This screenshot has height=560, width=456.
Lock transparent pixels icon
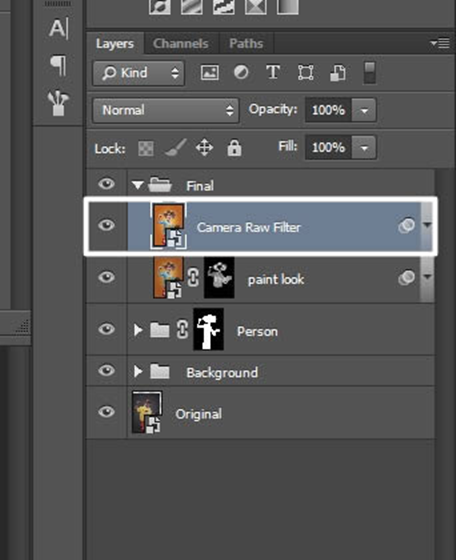(x=146, y=148)
